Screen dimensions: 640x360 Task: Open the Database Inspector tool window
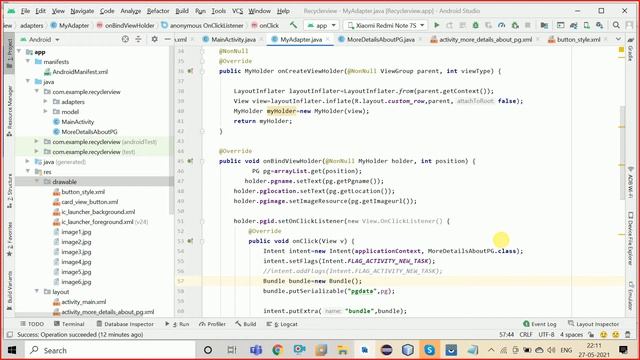click(x=125, y=324)
